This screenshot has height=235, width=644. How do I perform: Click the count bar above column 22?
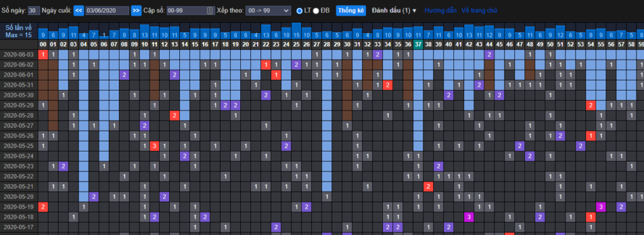click(266, 32)
